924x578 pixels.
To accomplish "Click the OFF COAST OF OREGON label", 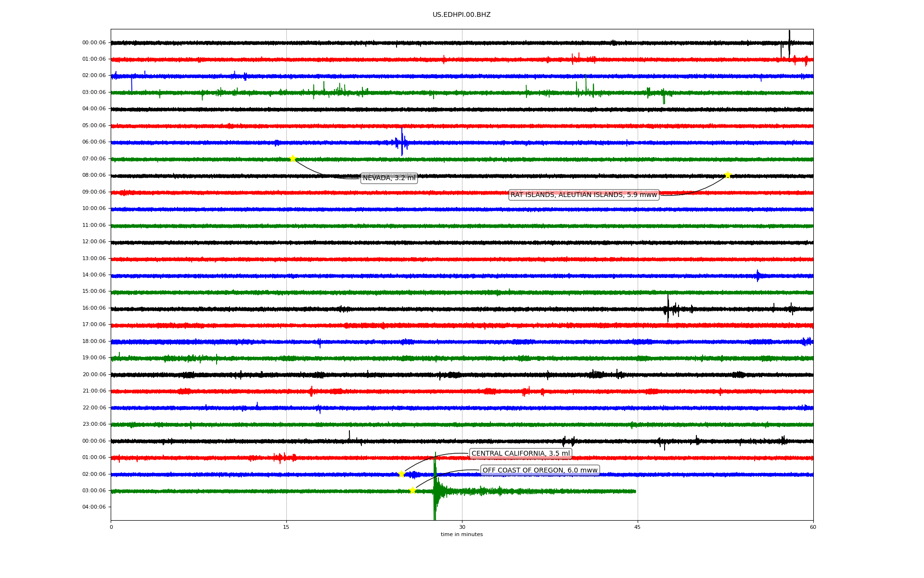I will click(x=539, y=471).
